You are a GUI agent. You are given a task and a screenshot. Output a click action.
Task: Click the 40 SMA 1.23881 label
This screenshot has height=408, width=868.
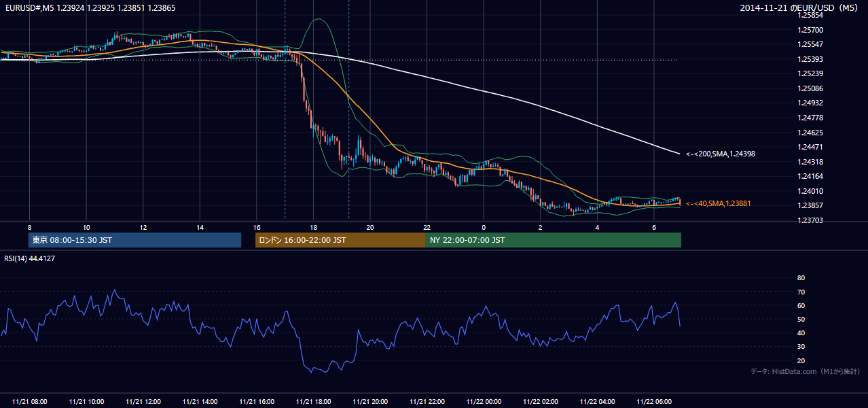(x=719, y=203)
